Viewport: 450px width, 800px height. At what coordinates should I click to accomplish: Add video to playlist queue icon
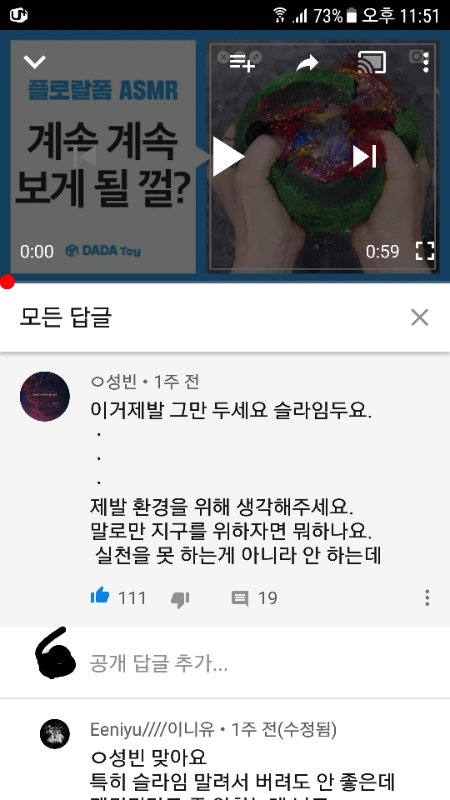(x=242, y=63)
